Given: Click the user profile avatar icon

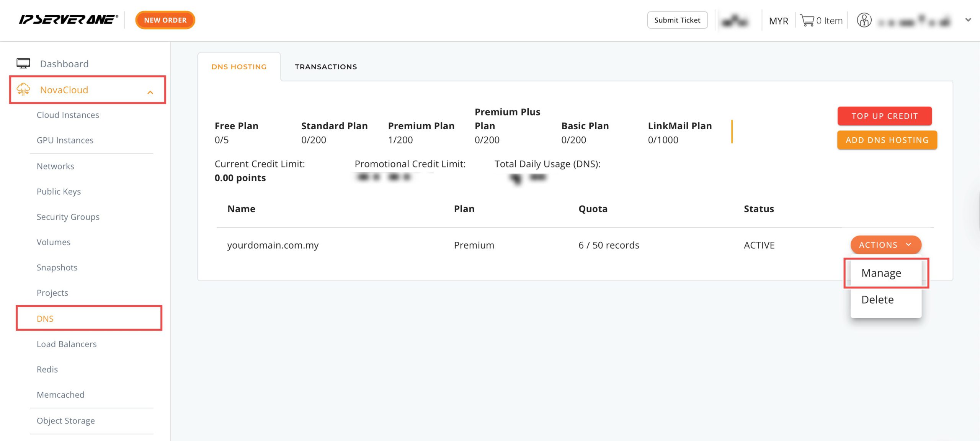Looking at the screenshot, I should [864, 20].
